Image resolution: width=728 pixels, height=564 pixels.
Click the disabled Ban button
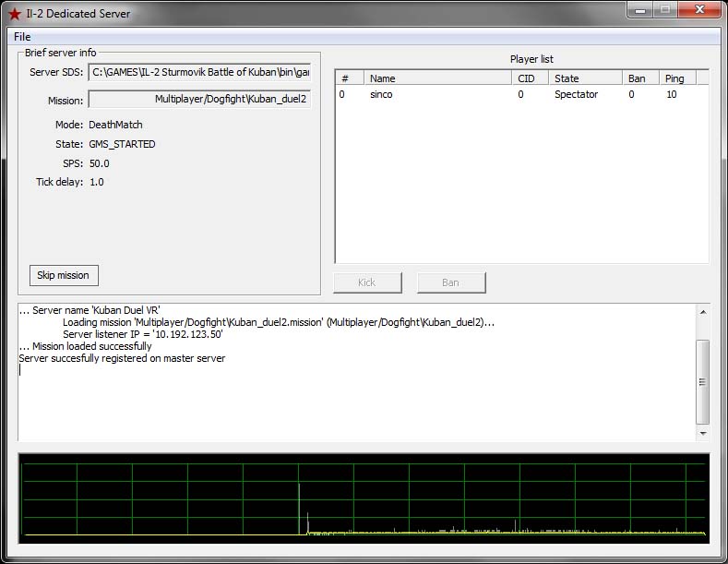click(x=451, y=282)
